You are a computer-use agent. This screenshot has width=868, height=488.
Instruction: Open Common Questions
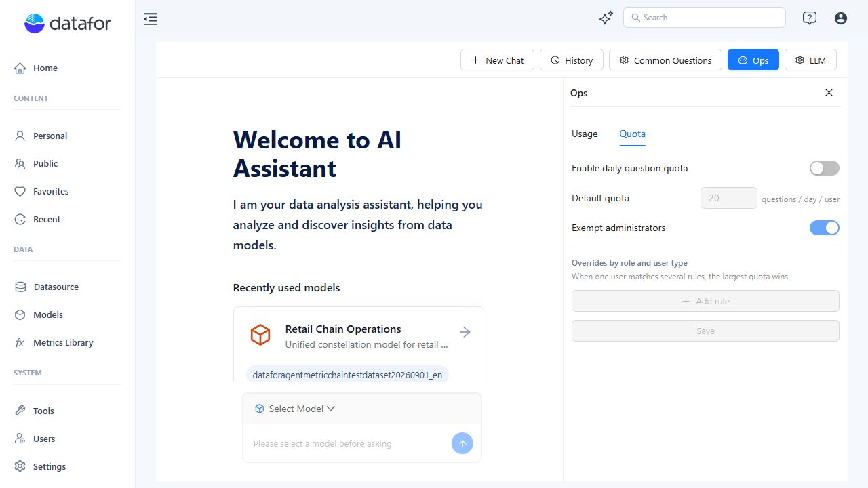(x=665, y=60)
